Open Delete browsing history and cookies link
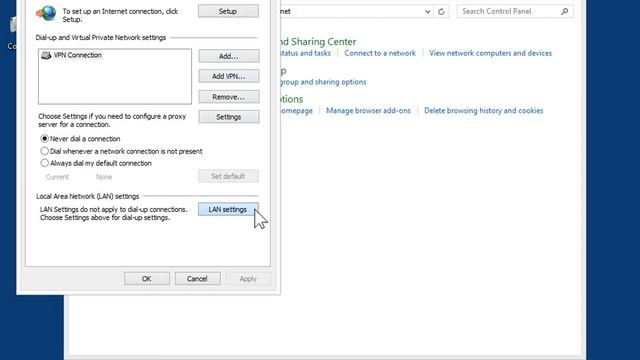The image size is (640, 360). [x=484, y=111]
